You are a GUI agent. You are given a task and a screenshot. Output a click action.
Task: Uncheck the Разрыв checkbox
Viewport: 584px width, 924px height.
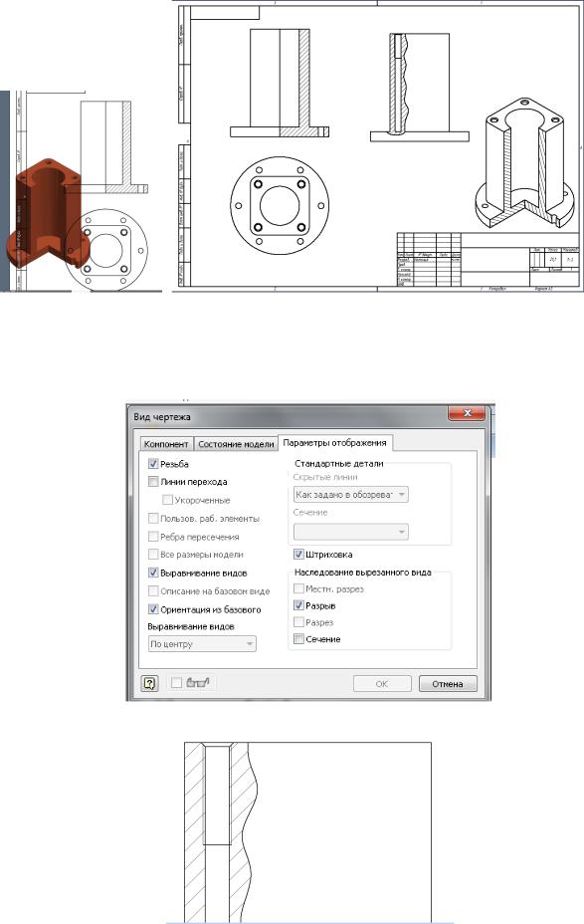coord(299,605)
